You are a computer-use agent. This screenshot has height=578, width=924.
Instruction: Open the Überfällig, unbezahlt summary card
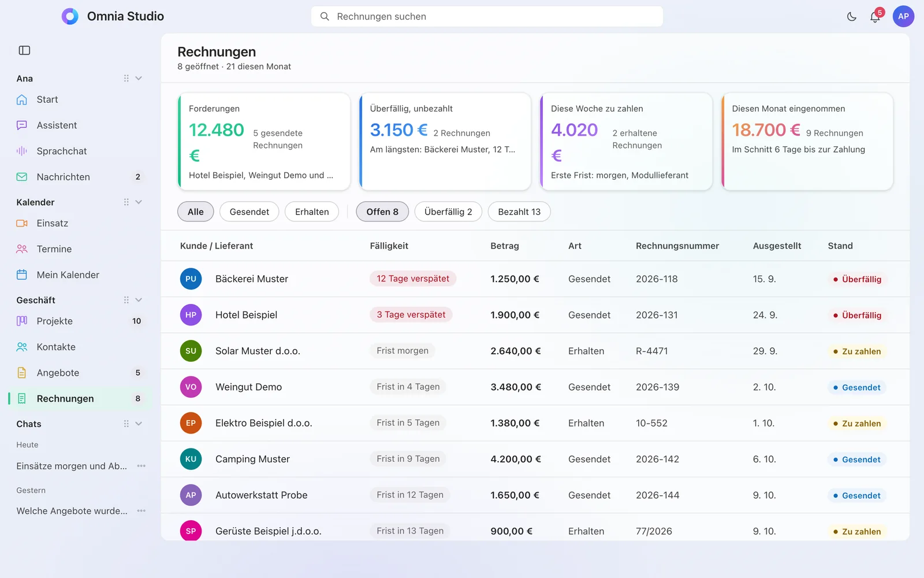pos(445,142)
